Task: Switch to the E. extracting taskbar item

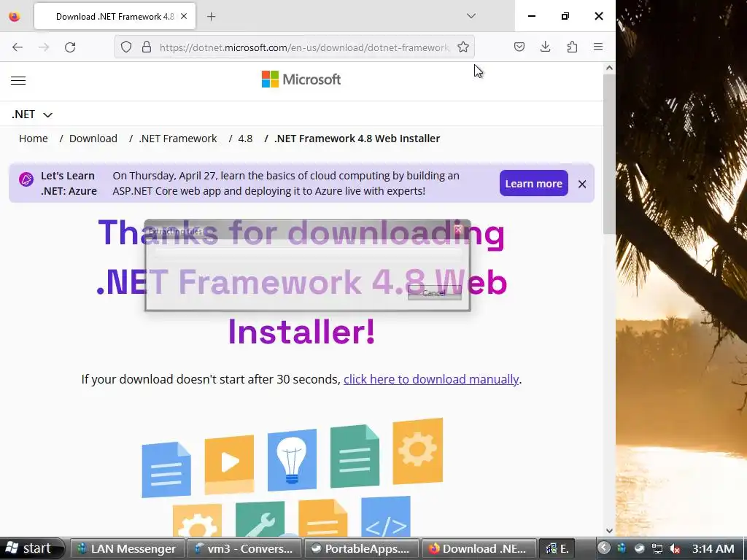Action: (557, 549)
